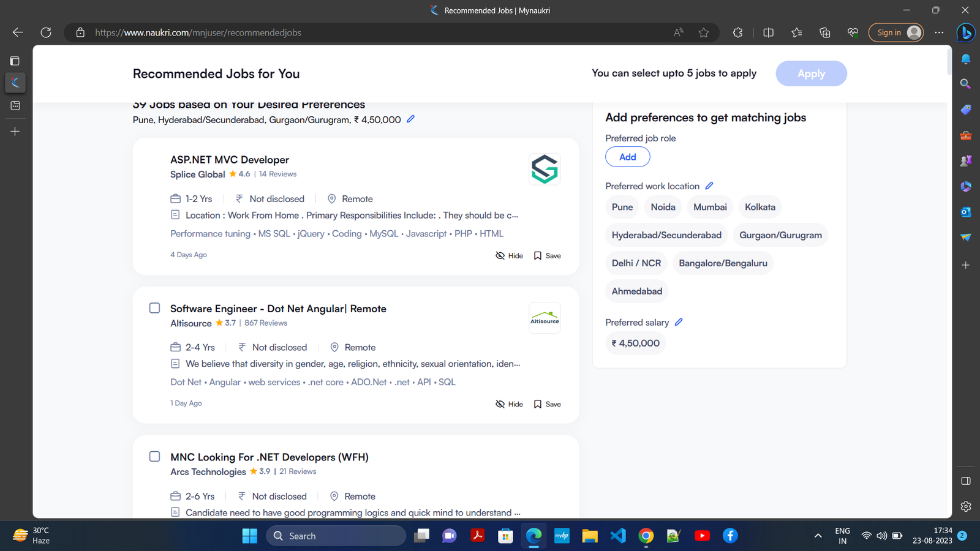The height and width of the screenshot is (551, 980).
Task: Add page to favorites star icon
Action: click(704, 32)
